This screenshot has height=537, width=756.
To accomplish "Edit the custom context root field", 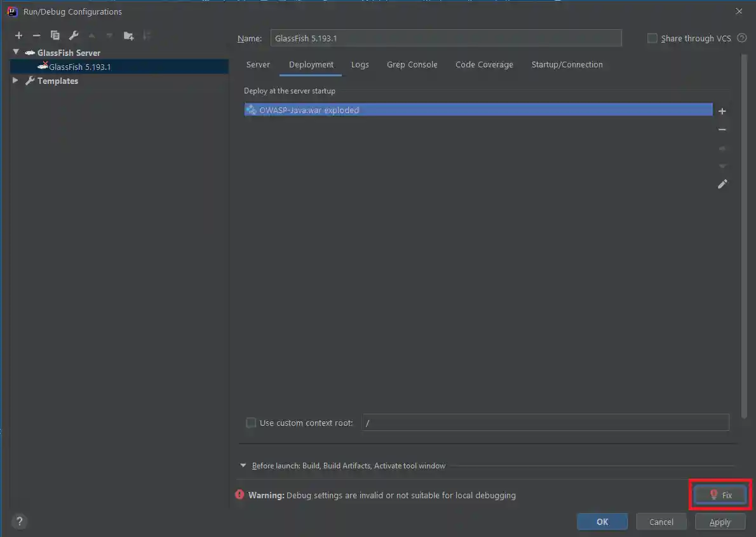I will pyautogui.click(x=546, y=423).
